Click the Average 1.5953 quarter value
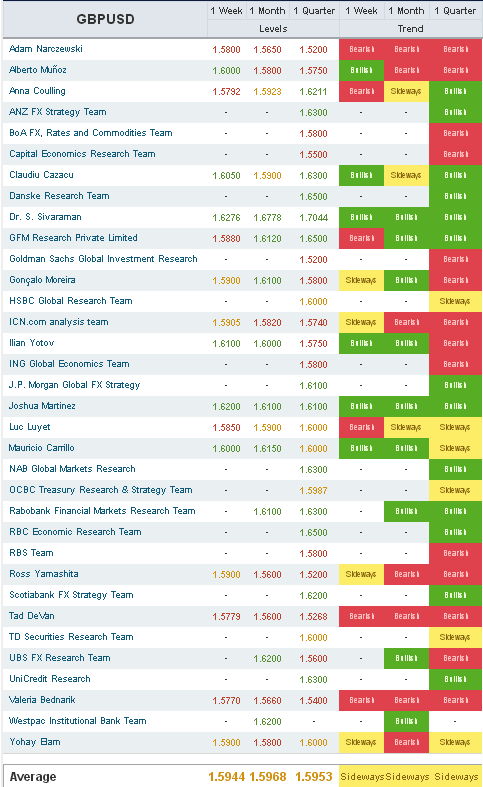483x787 pixels. [x=314, y=776]
